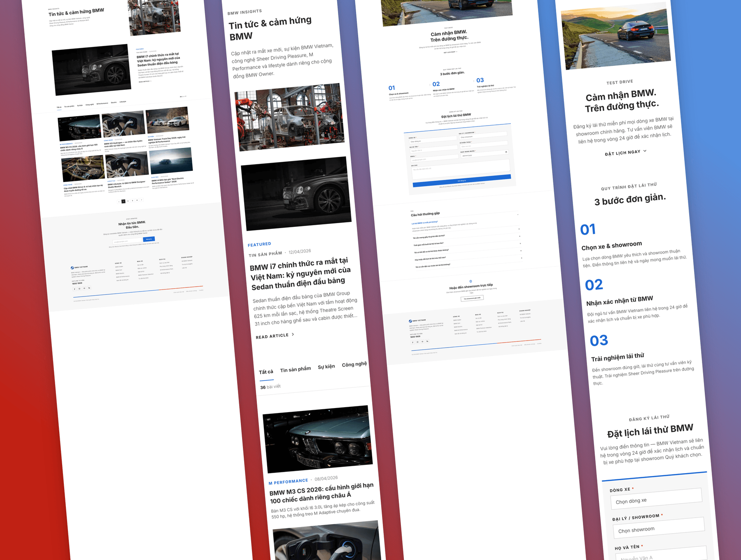
Task: Click Facebook icon in news page footer
Action: [75, 289]
